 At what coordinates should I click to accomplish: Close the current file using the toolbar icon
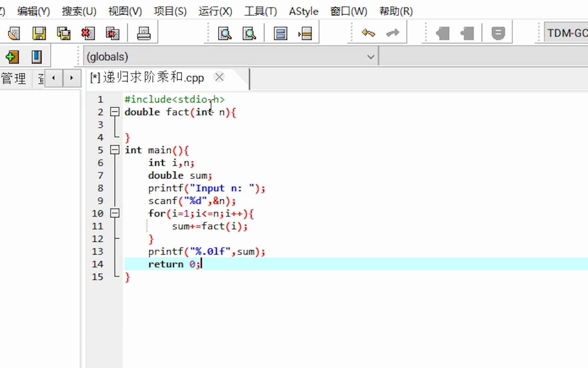coord(88,33)
